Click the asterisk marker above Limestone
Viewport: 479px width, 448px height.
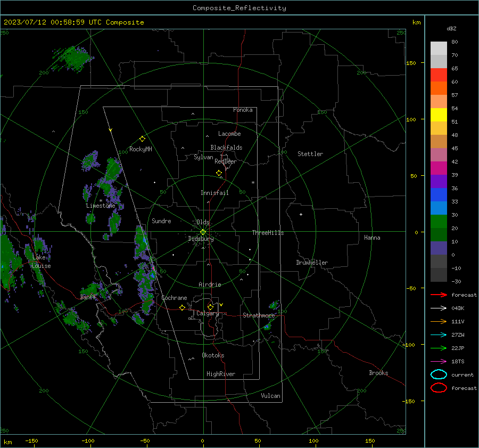pos(101,201)
